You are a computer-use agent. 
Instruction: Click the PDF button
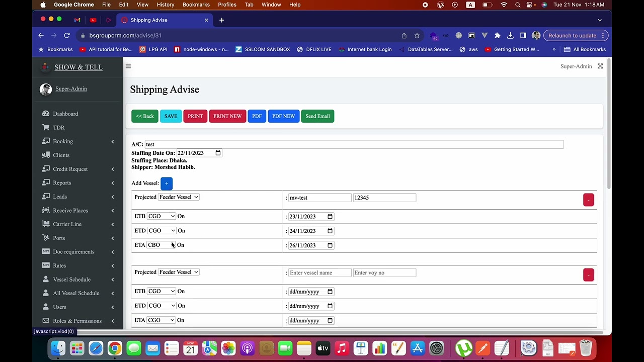click(x=257, y=116)
